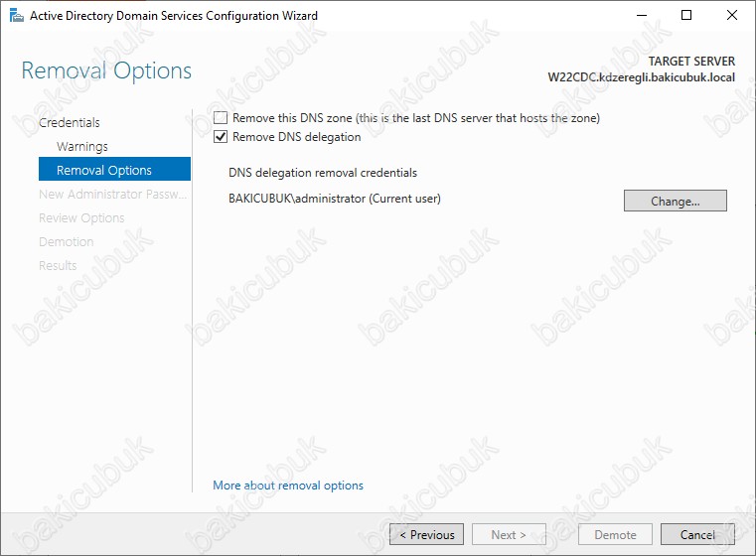
Task: Click the wizard title bar server icon
Action: [x=17, y=16]
